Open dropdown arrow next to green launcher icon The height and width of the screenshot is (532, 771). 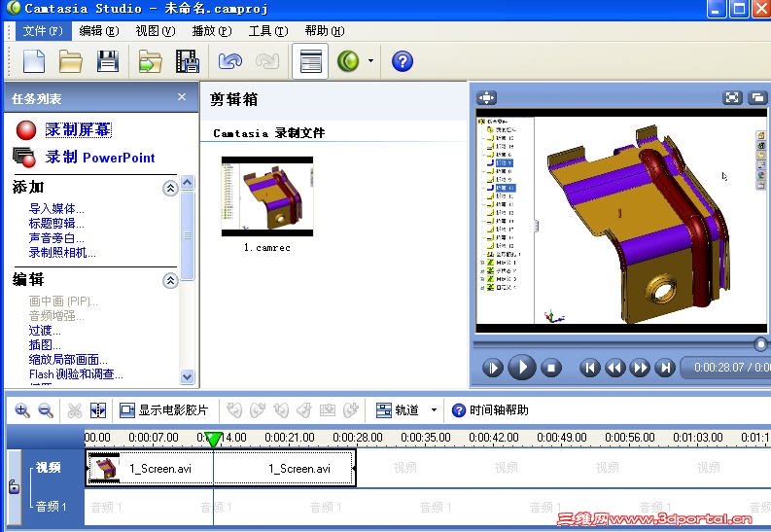[370, 61]
